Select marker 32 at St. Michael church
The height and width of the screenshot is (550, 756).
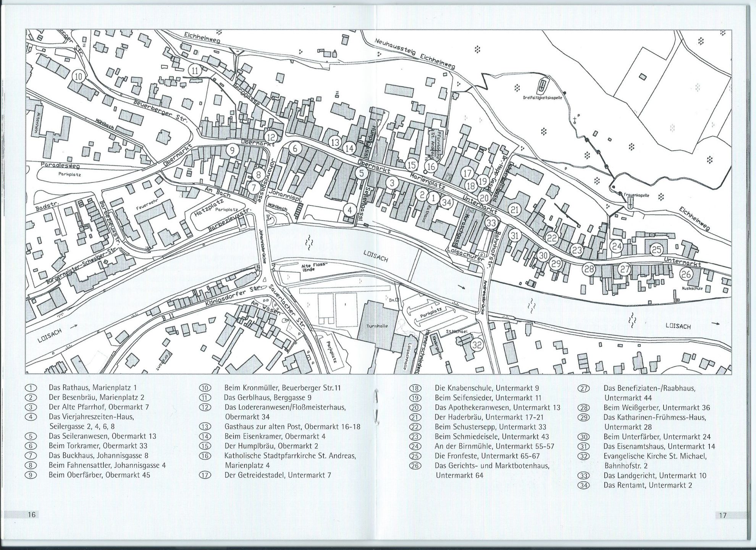point(477,345)
